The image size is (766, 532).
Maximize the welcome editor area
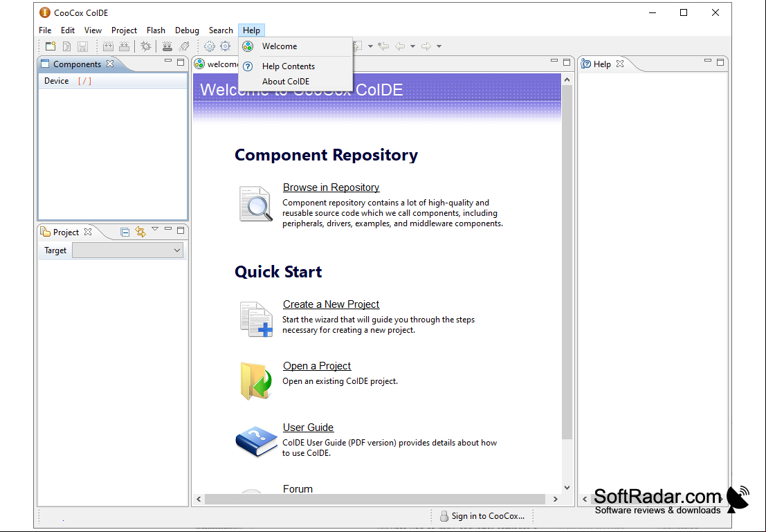pos(567,62)
